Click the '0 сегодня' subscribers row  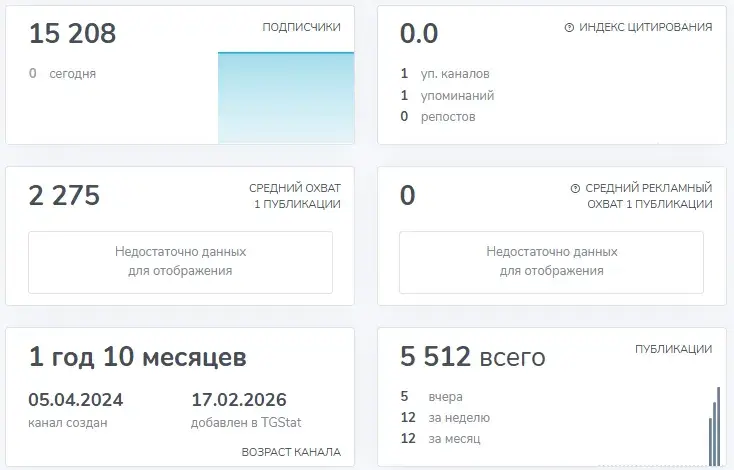click(62, 73)
